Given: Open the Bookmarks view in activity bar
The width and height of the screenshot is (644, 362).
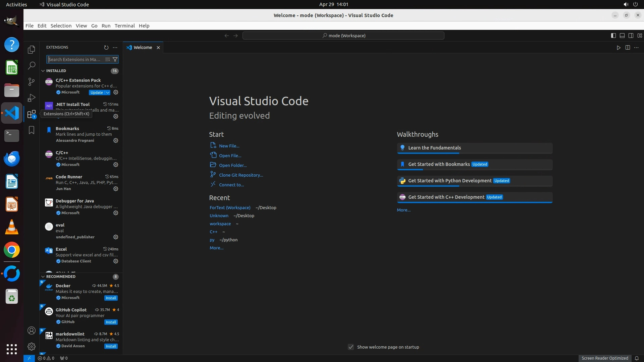Looking at the screenshot, I should [x=31, y=130].
